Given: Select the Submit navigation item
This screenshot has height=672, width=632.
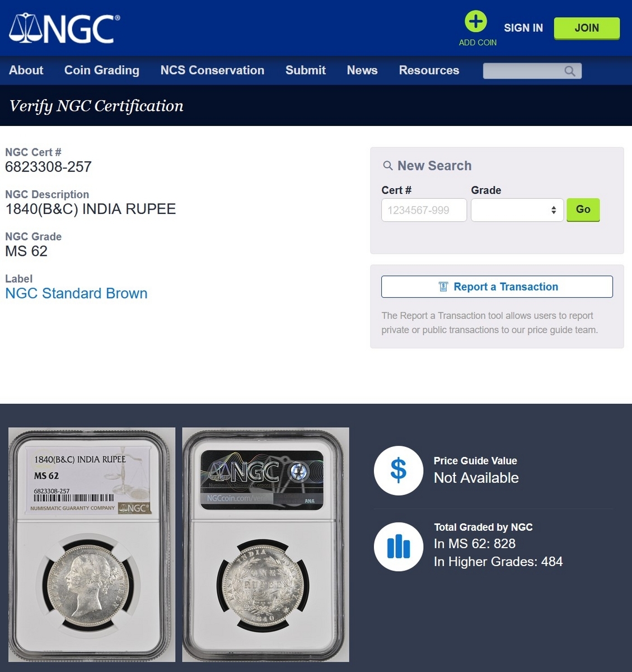Looking at the screenshot, I should 306,70.
